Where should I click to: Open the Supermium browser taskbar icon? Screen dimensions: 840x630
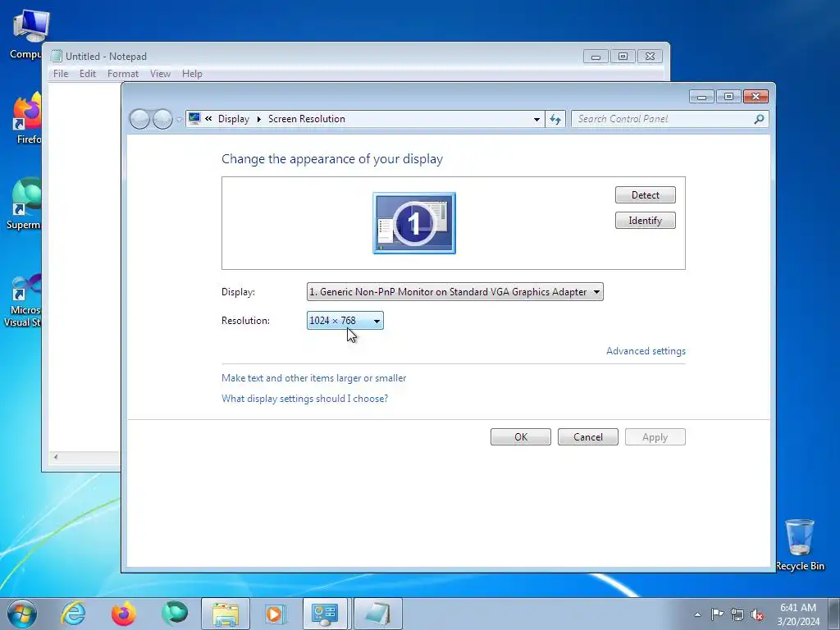click(175, 614)
